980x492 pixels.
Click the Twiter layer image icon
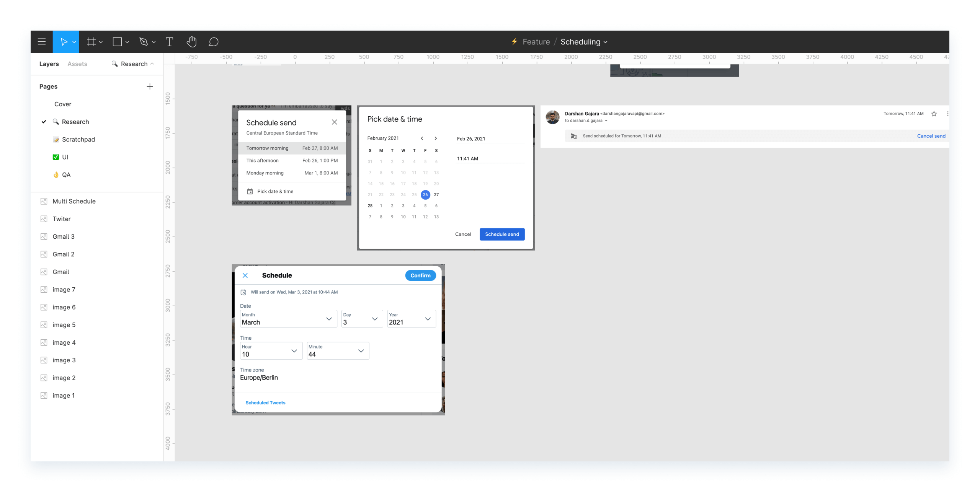pyautogui.click(x=44, y=219)
